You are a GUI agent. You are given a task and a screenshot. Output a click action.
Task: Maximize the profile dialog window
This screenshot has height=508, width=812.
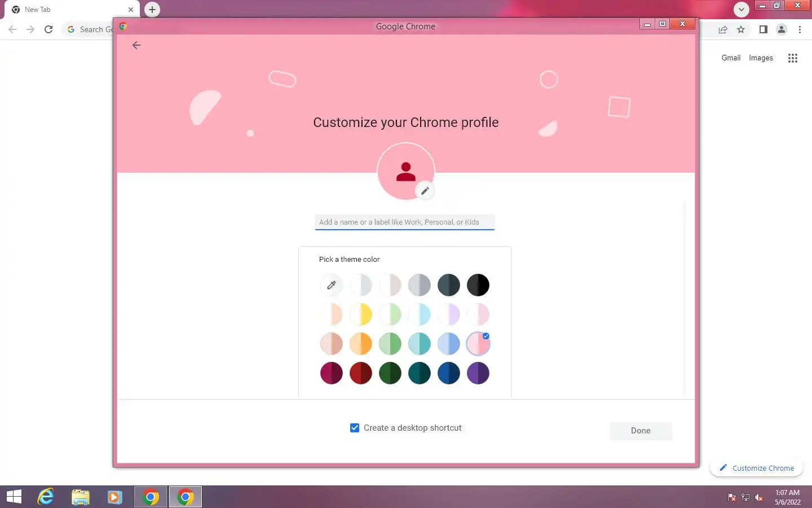click(x=663, y=24)
